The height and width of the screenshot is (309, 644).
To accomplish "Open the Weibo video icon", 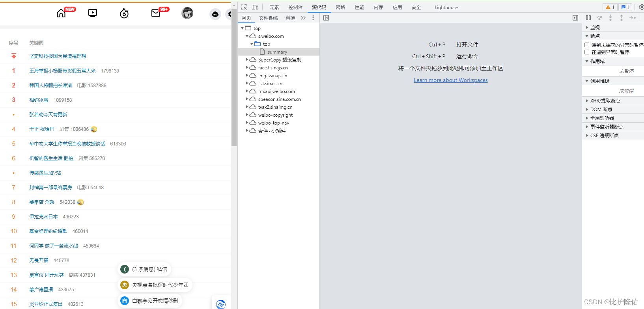I will coord(93,13).
